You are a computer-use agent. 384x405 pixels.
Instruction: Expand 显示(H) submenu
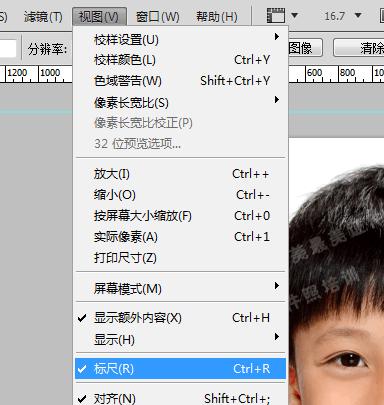181,340
